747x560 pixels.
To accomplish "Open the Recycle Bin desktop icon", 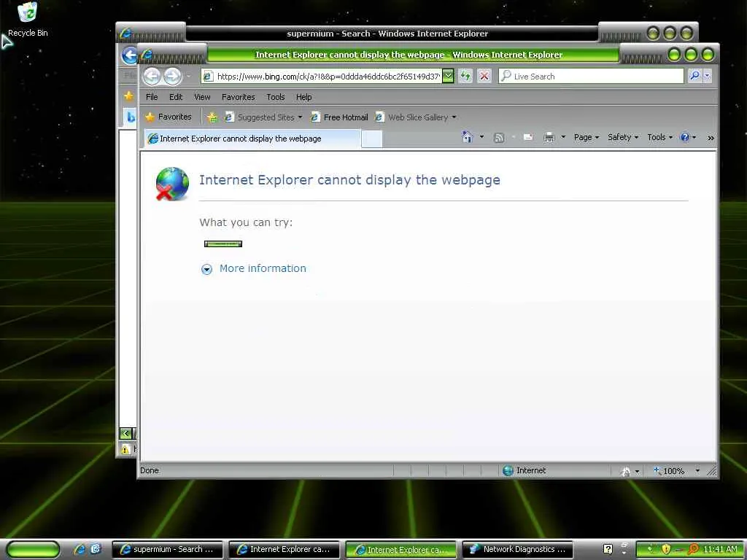I will 28,19.
